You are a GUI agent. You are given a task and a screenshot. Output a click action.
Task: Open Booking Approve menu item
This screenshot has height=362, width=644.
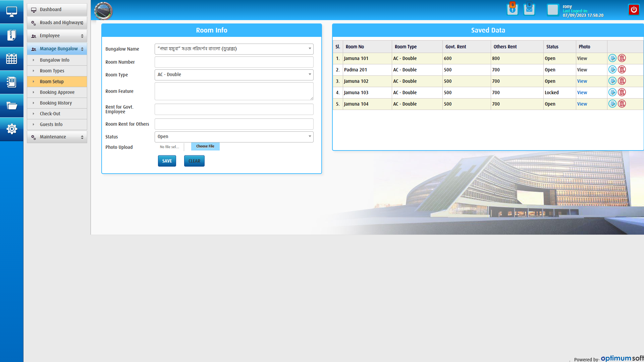(57, 92)
